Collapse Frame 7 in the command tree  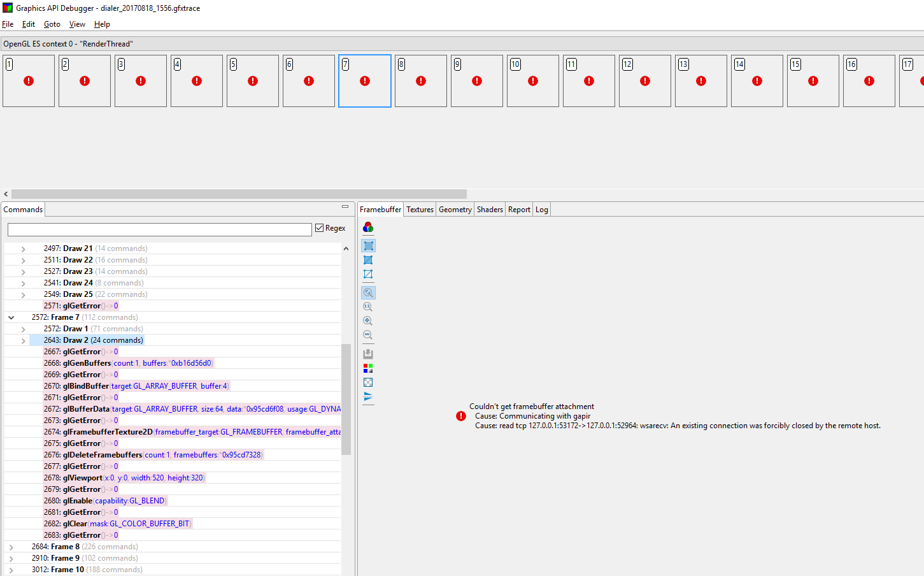coord(11,317)
